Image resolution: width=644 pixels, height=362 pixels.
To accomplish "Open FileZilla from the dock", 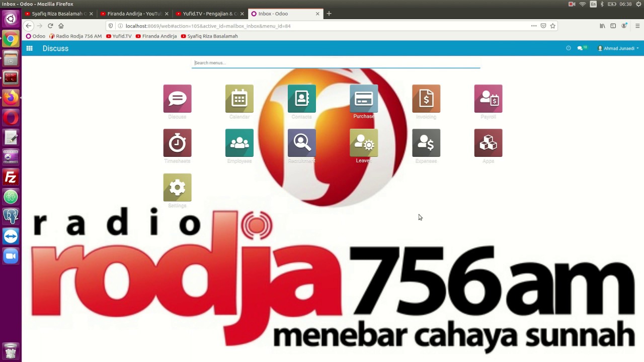I will click(x=11, y=177).
